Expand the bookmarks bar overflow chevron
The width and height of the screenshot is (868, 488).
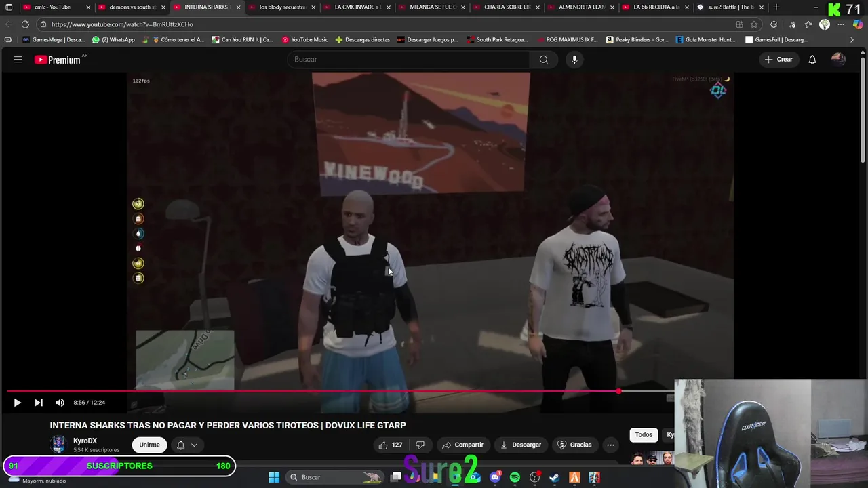(x=852, y=40)
